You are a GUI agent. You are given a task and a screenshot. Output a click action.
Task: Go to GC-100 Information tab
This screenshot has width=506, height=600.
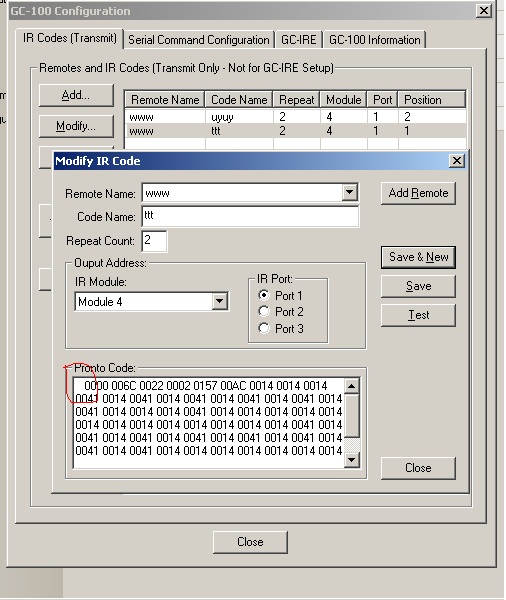pyautogui.click(x=374, y=40)
